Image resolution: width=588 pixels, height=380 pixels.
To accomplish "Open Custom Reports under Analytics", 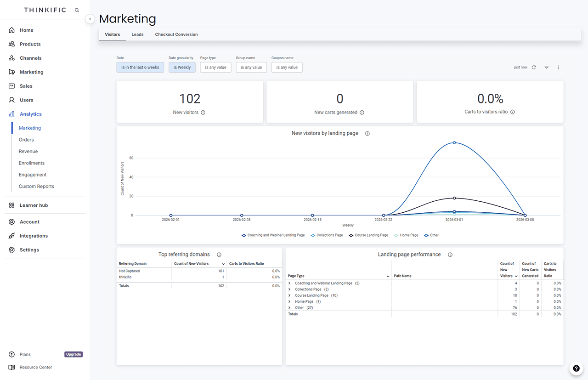I will [36, 187].
